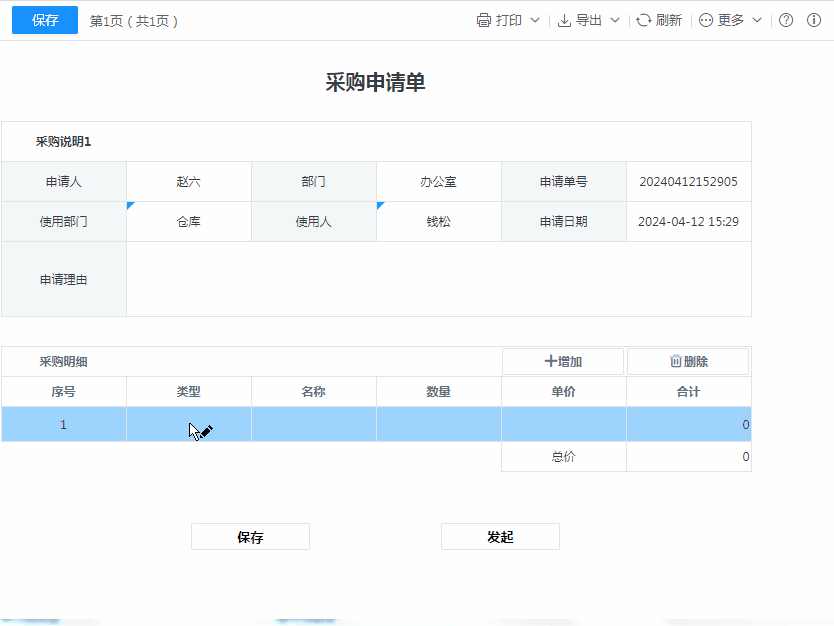Click the export download icon

[x=564, y=20]
